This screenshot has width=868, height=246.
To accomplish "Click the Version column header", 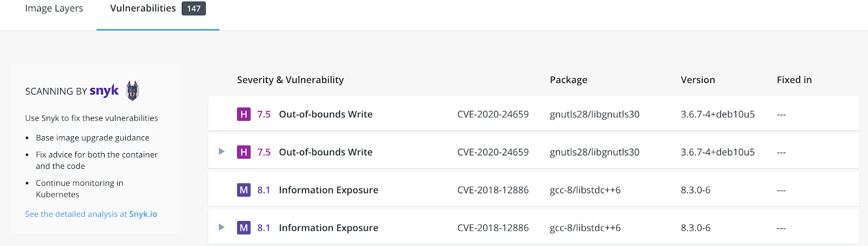I will [698, 80].
